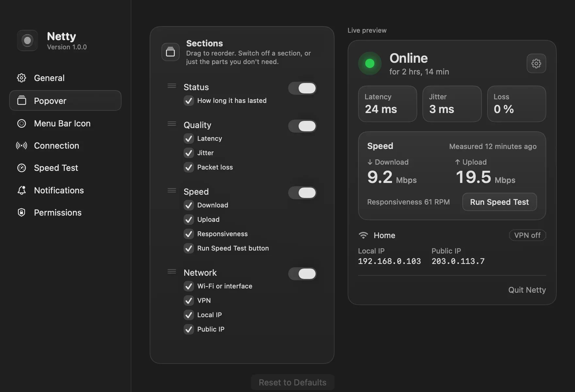Uncheck the Packet loss checkbox
This screenshot has height=392, width=575.
coord(189,167)
